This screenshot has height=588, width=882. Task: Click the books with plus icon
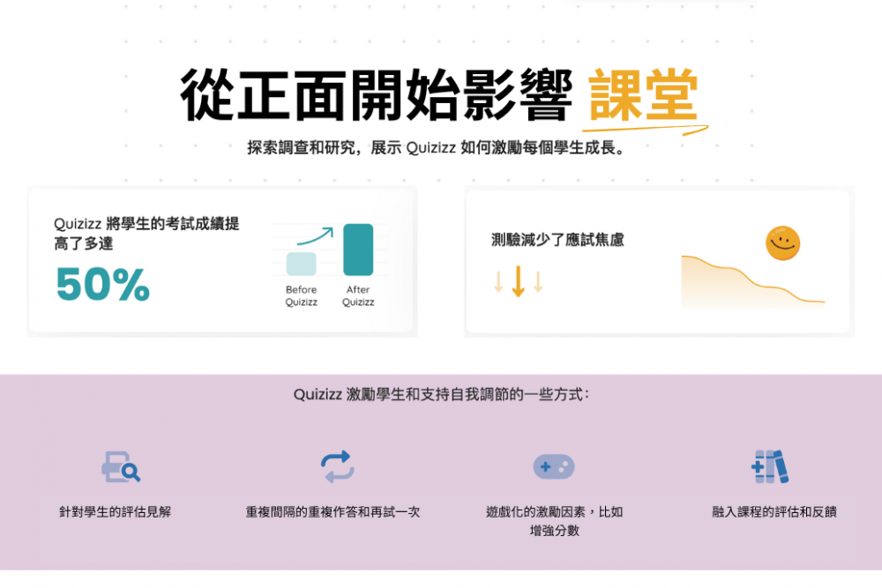click(770, 466)
